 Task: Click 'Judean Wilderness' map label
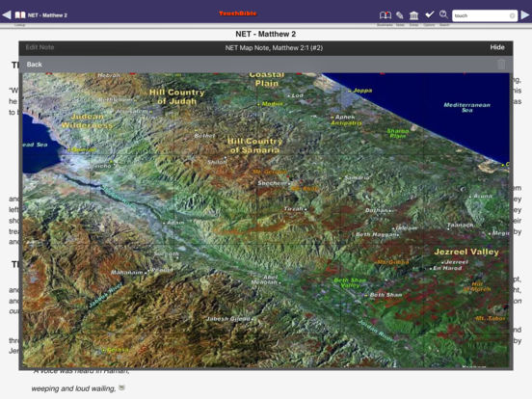coord(87,120)
